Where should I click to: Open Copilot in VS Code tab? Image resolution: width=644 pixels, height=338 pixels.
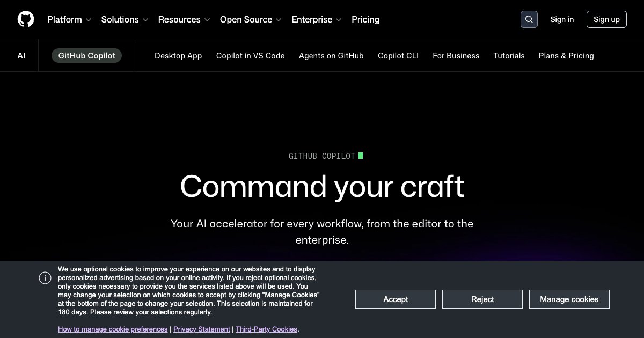251,55
